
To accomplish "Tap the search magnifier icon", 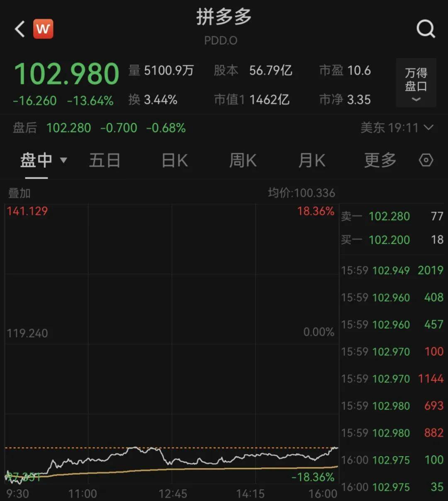I will pos(426,29).
